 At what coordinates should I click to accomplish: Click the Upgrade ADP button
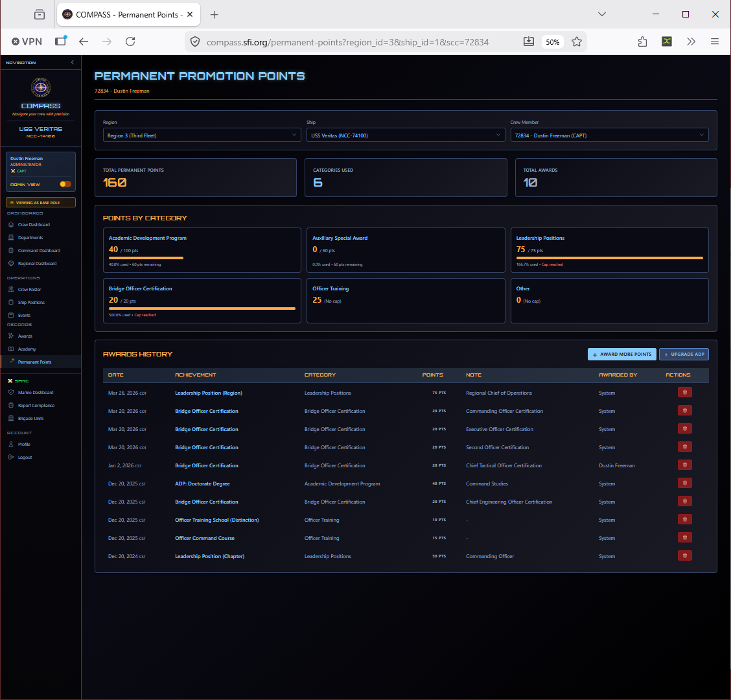click(684, 355)
